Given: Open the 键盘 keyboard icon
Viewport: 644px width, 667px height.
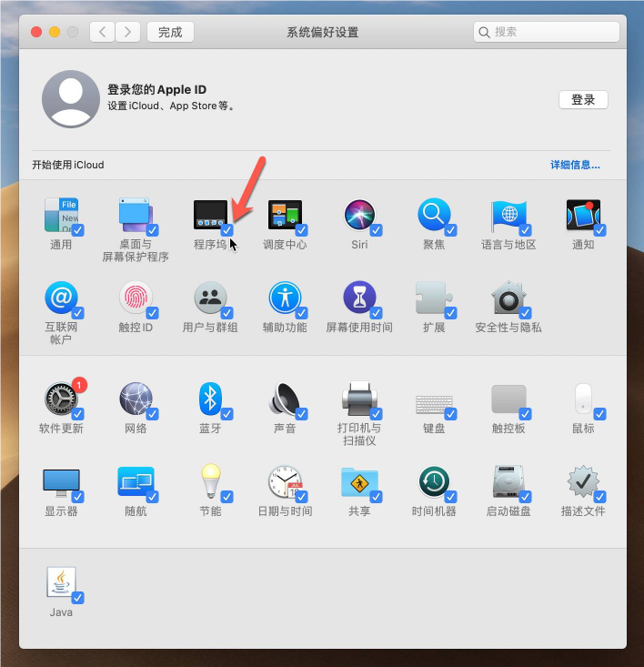Looking at the screenshot, I should tap(434, 404).
